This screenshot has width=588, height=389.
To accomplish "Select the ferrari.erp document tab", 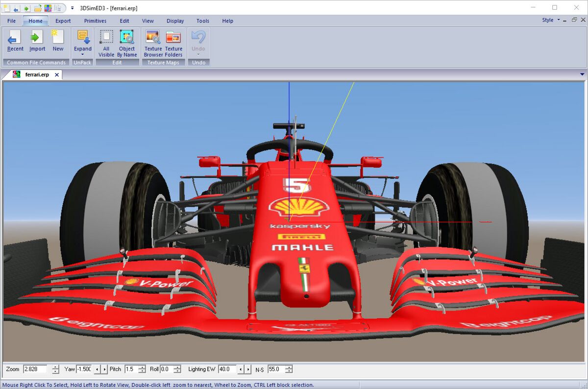I will point(37,74).
